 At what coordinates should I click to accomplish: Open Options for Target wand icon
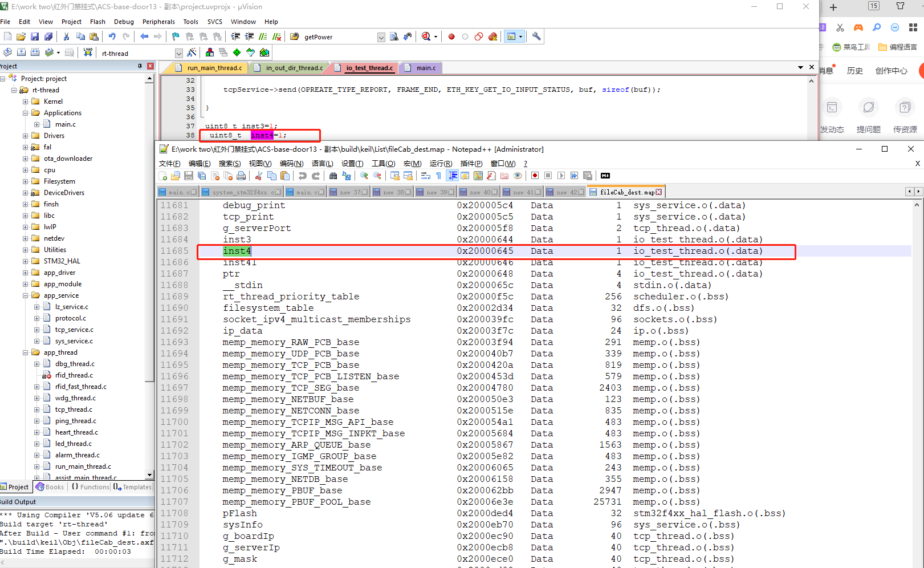tap(192, 52)
